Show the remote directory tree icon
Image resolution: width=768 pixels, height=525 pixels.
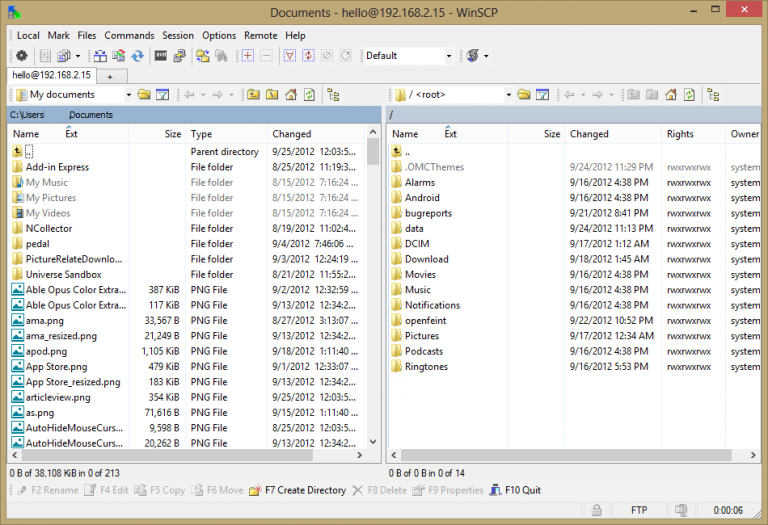[714, 95]
